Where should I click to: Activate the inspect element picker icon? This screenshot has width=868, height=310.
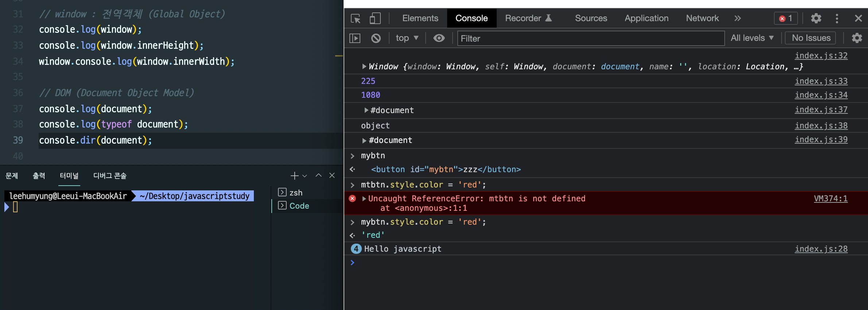356,19
